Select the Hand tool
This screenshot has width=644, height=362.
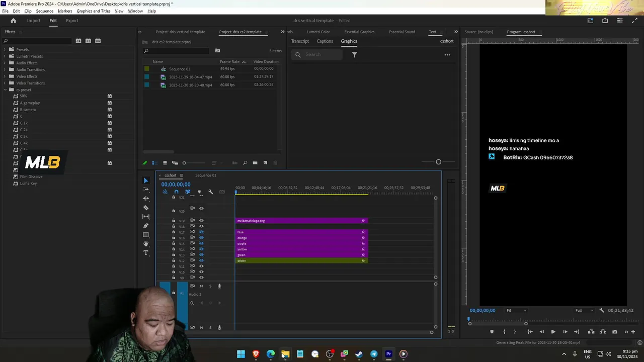pos(146,244)
